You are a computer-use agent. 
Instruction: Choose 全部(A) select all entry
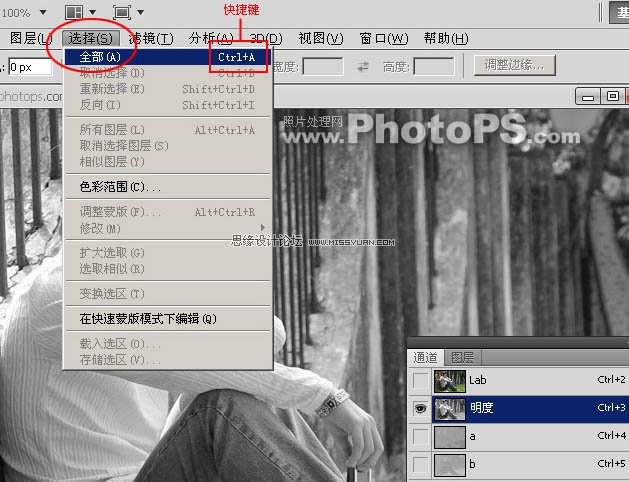click(x=168, y=57)
